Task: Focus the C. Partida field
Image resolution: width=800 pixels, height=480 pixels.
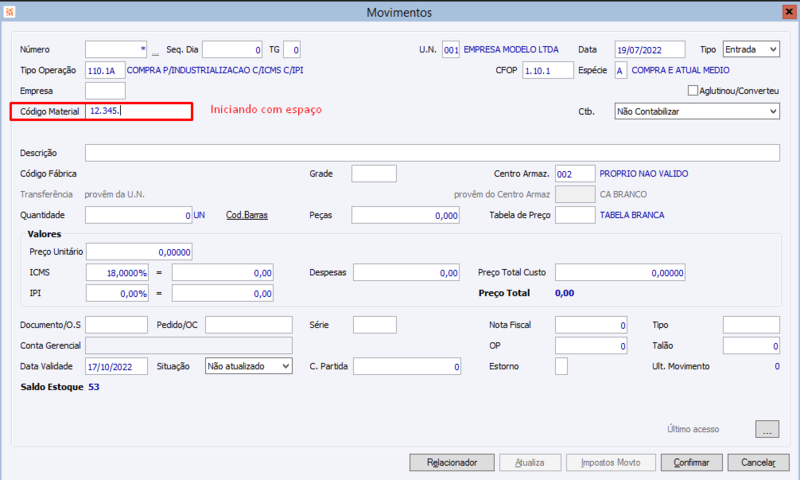Action: pos(407,366)
